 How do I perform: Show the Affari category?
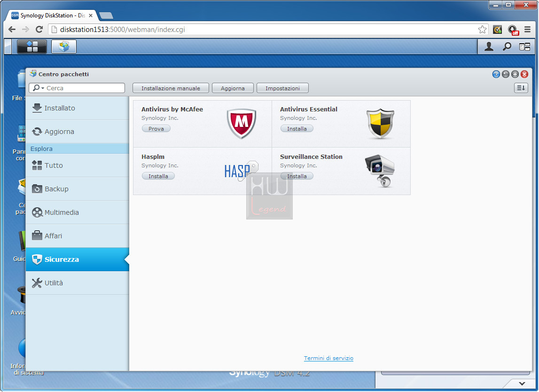[78, 236]
